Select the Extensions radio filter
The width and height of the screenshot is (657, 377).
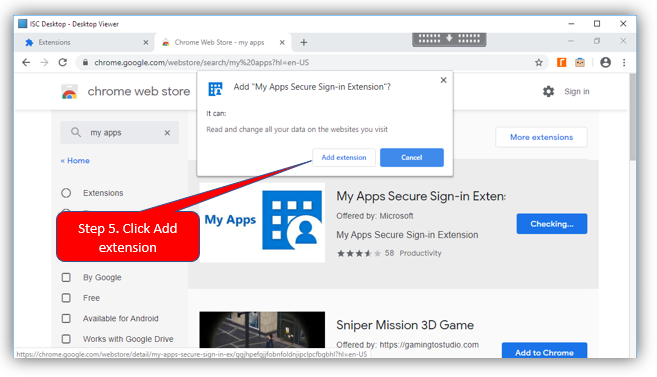pyautogui.click(x=66, y=193)
